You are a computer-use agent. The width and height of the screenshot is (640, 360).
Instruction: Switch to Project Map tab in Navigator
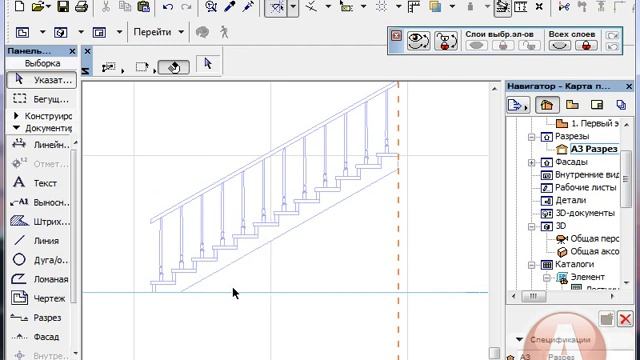547,105
